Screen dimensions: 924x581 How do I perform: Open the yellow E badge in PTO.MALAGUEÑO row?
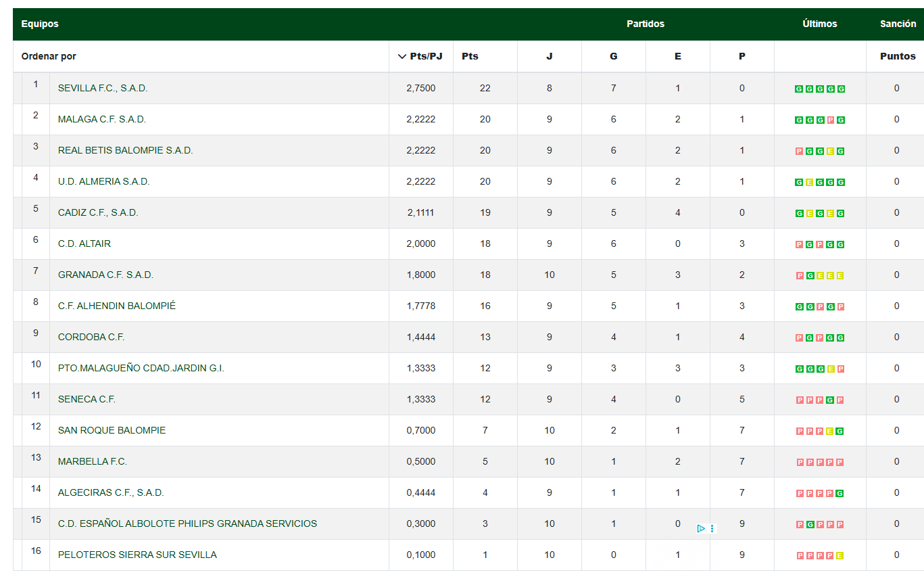pyautogui.click(x=830, y=369)
